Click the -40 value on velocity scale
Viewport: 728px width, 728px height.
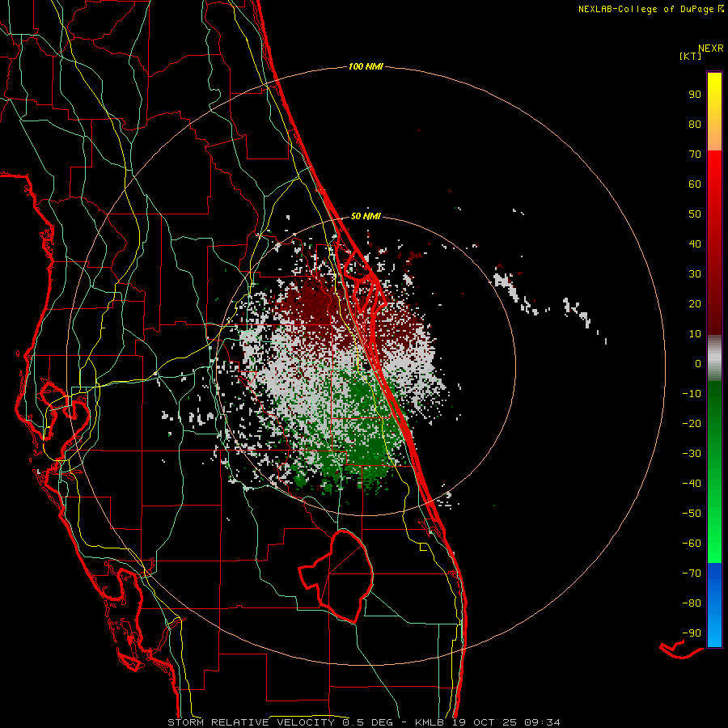pos(692,484)
